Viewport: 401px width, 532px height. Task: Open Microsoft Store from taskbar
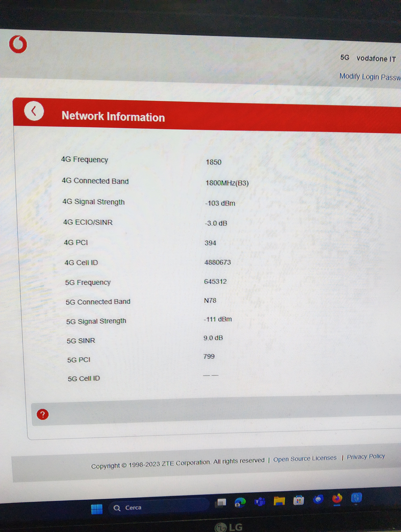click(x=298, y=501)
